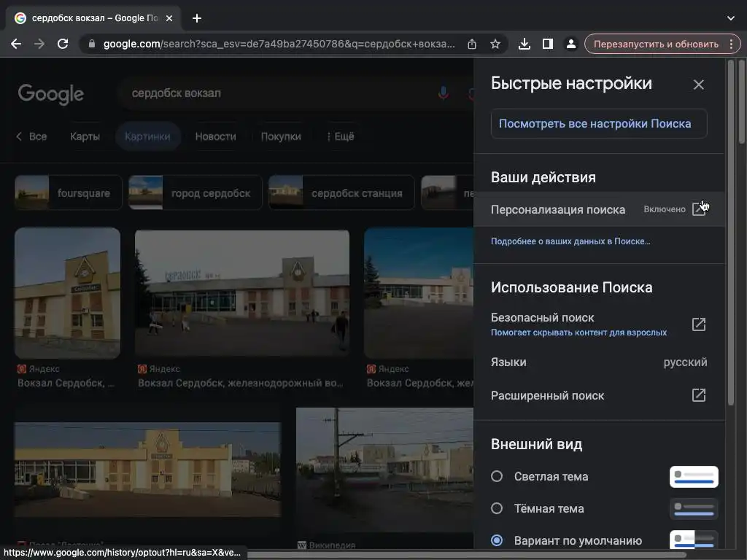Screen dimensions: 747x560
Task: Close the Быстрые настройки panel
Action: (x=698, y=85)
